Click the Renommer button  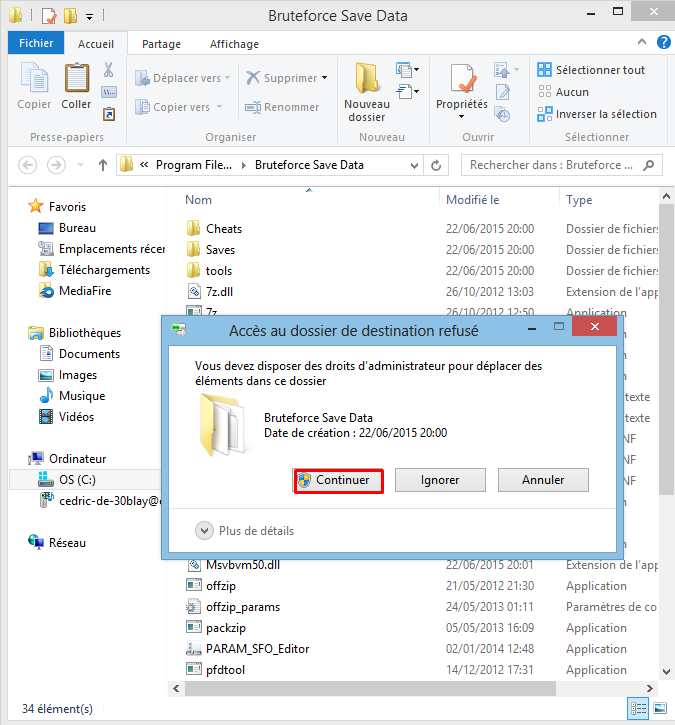[282, 107]
